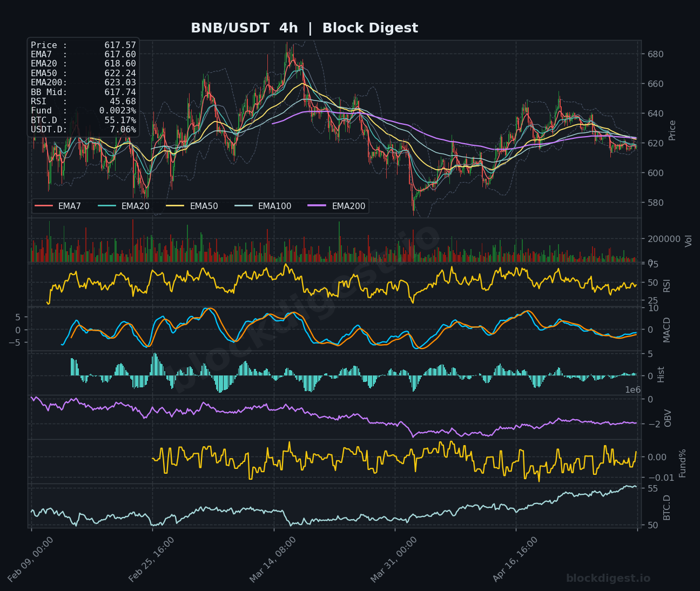Click the Mar 14, 08:00 date label
This screenshot has width=700, height=591.
pos(273,560)
